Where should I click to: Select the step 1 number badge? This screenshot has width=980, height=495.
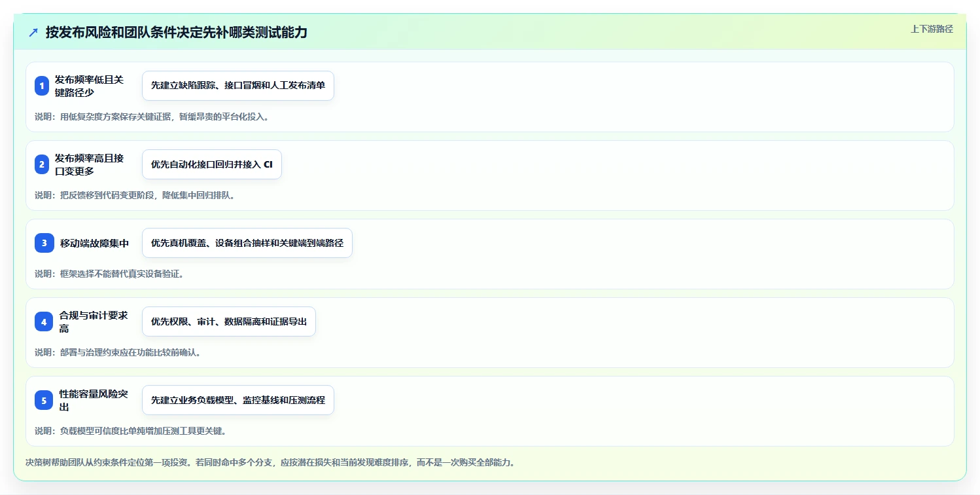[x=42, y=86]
